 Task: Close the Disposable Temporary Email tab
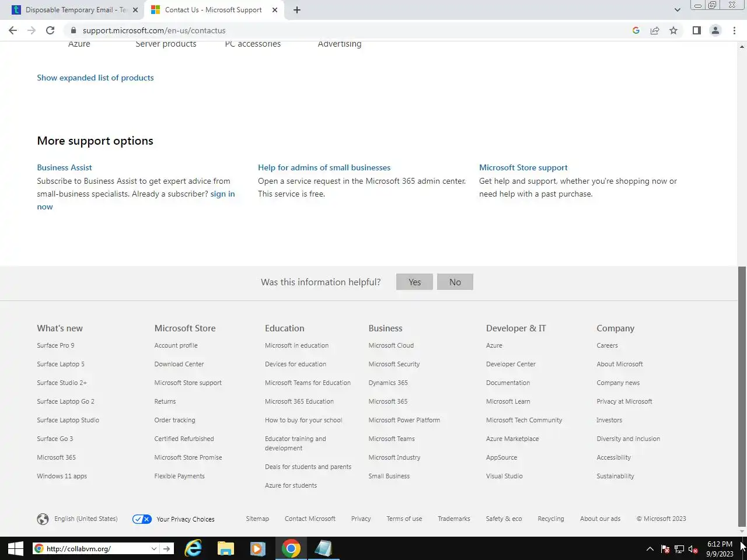(135, 10)
